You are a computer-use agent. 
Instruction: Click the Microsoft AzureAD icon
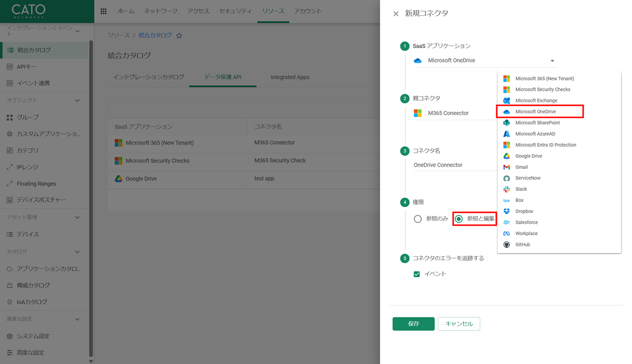(x=507, y=134)
